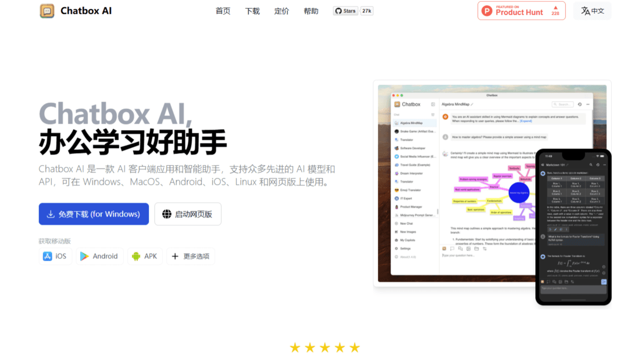This screenshot has height=361, width=644.
Task: Click the Google Play icon next to Android
Action: point(84,256)
